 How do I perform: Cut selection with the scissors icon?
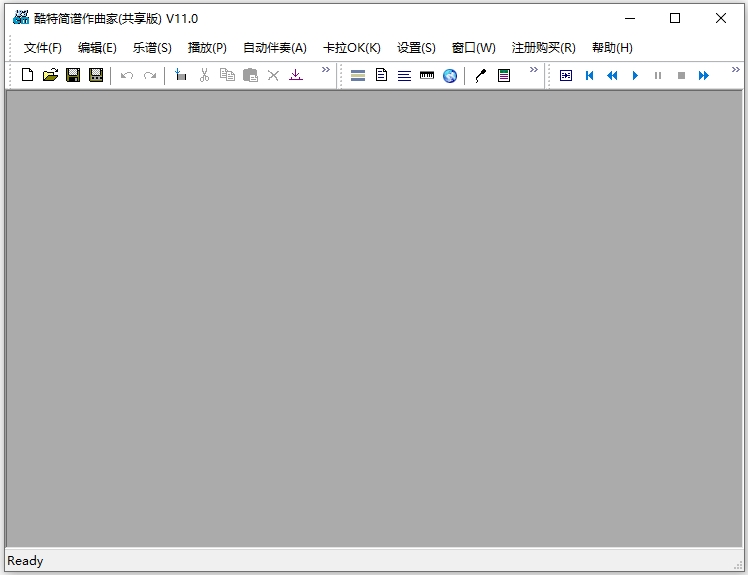pos(204,75)
